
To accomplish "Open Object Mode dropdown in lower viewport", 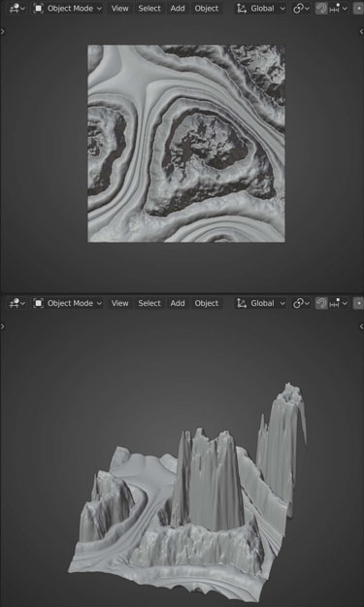I will click(68, 303).
